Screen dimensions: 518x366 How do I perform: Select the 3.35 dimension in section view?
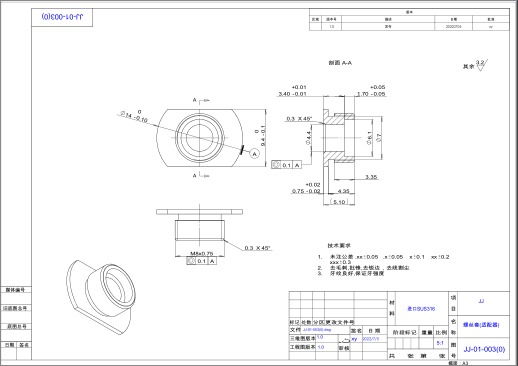pos(371,177)
